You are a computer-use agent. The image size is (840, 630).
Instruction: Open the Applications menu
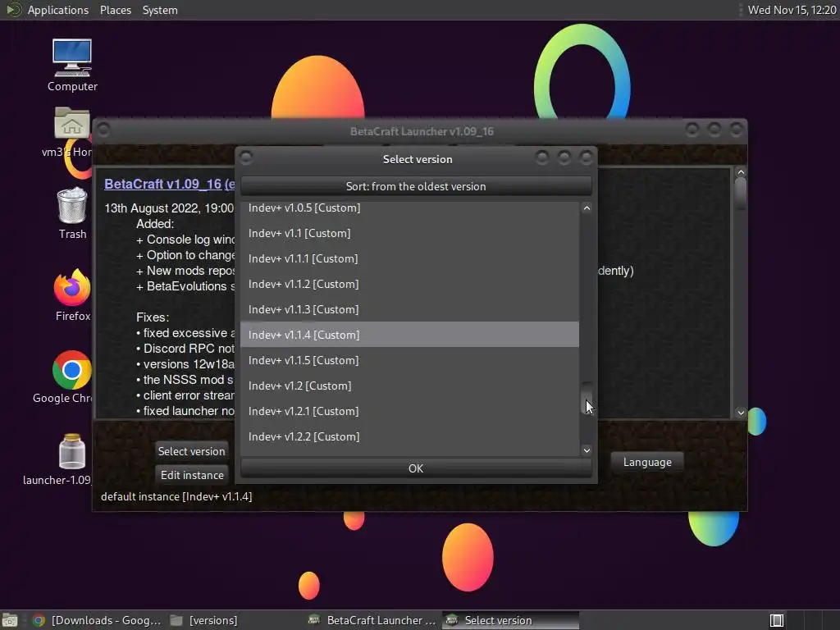pos(58,10)
